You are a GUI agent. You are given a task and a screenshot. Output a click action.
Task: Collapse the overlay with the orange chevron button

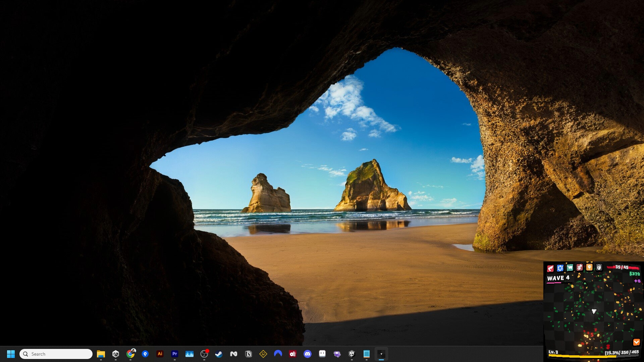(637, 342)
